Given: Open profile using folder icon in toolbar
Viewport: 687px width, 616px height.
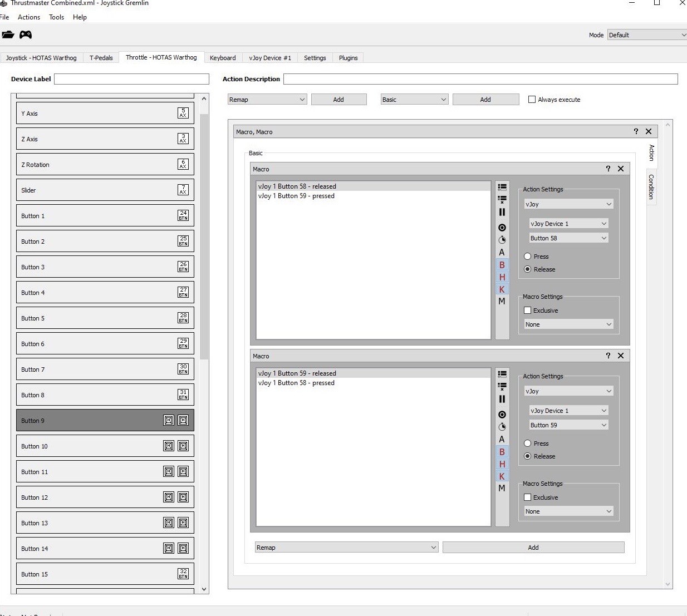Looking at the screenshot, I should tap(8, 35).
